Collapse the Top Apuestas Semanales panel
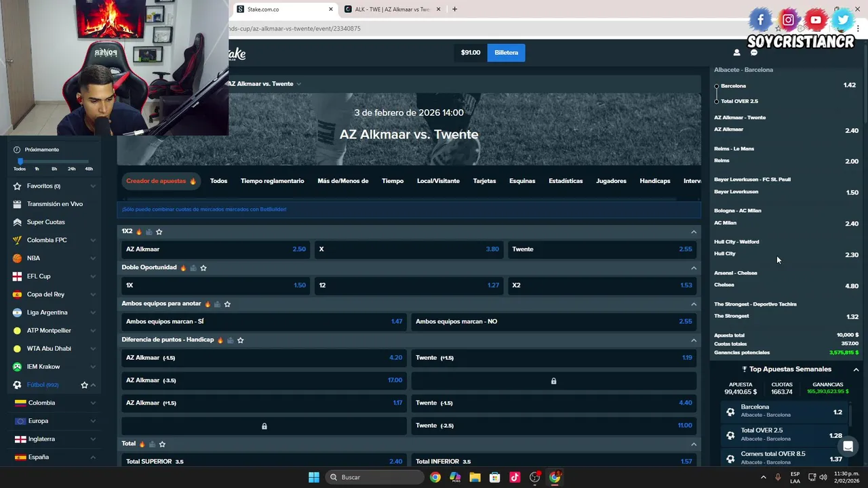Image resolution: width=868 pixels, height=488 pixels. click(856, 369)
